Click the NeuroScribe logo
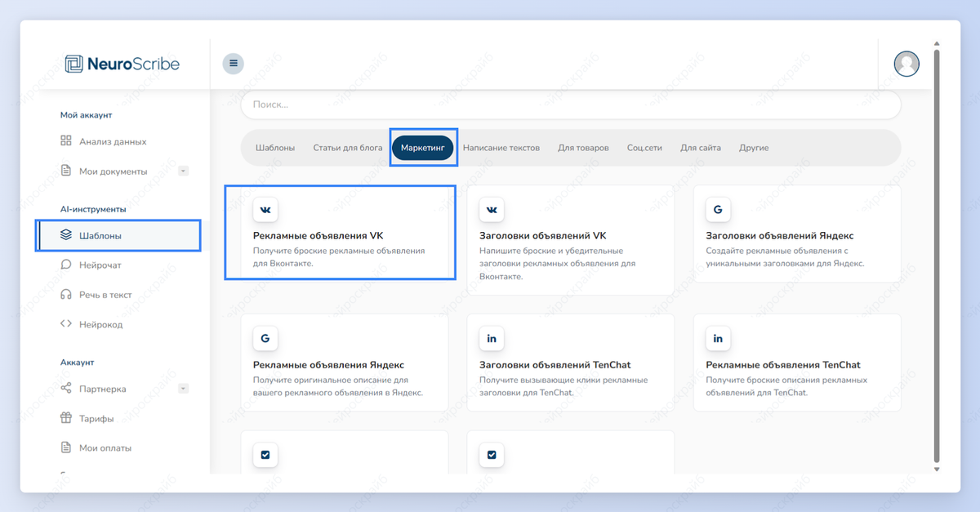 click(122, 64)
